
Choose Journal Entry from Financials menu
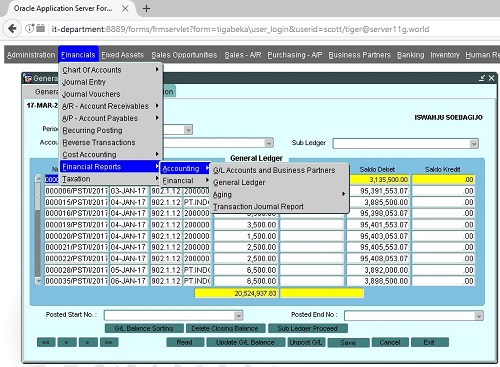pyautogui.click(x=111, y=82)
